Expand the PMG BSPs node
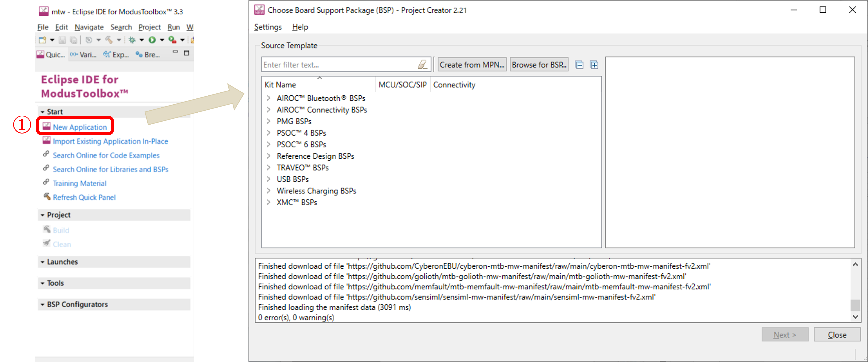Screen dimensions: 868x362 [x=269, y=121]
